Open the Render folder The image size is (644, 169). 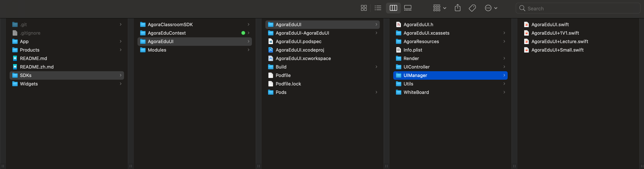[450, 59]
